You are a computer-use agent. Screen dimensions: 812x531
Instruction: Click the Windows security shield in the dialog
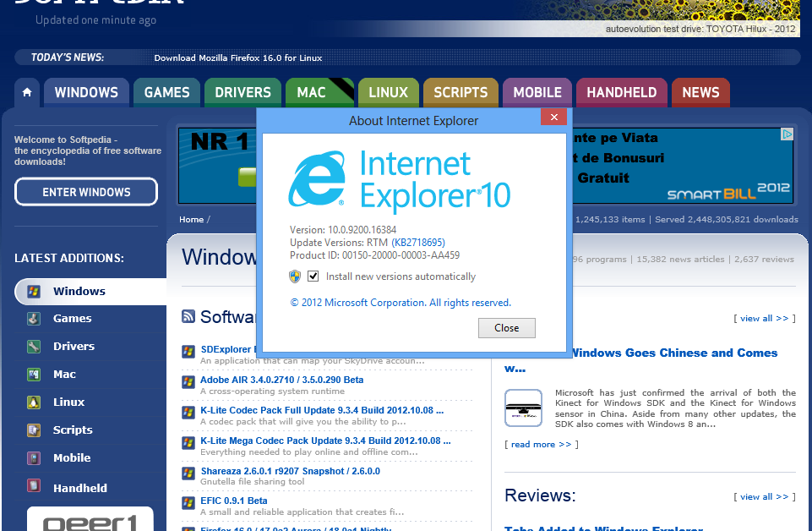point(295,276)
